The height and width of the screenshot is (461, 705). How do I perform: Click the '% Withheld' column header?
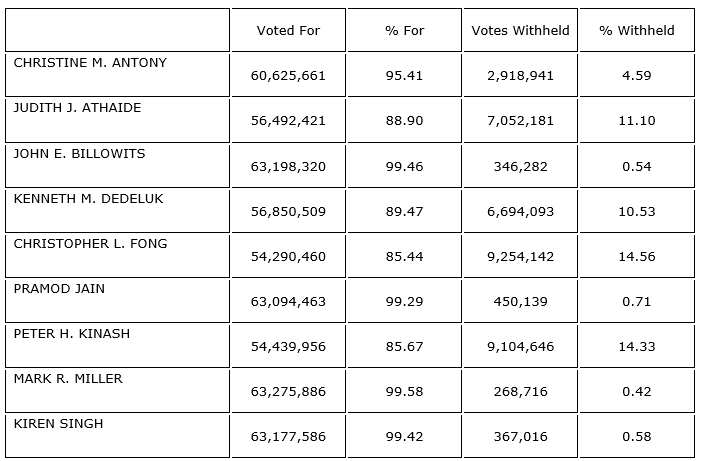[x=636, y=30]
